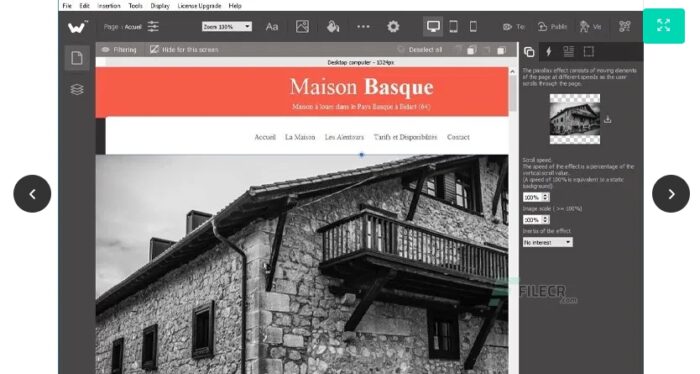Select the desktop computer view mode
Screen dimensions: 700x374
[x=433, y=26]
